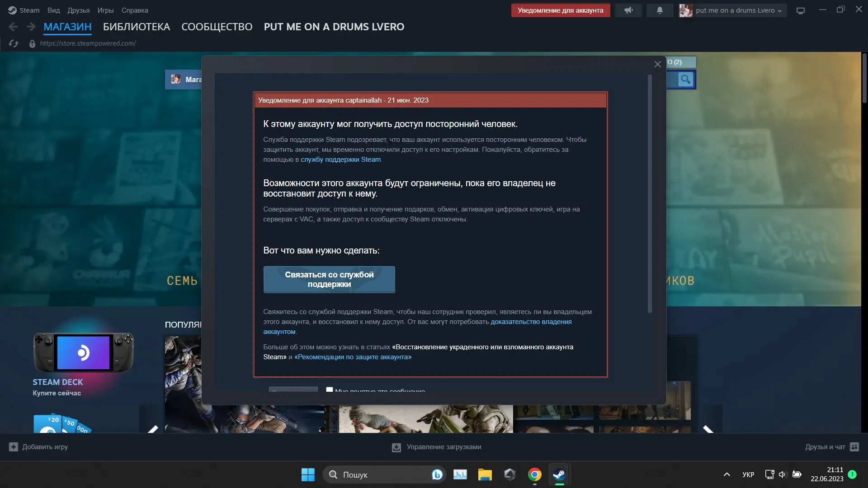Open the PUT ME ON A DRUMS LVERO profile tab

334,27
